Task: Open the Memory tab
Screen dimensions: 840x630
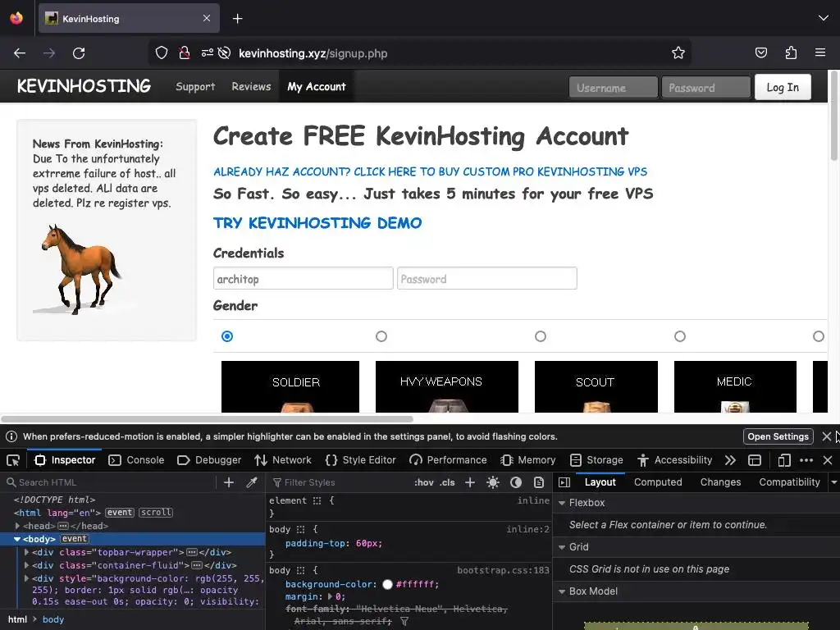Action: coord(528,460)
